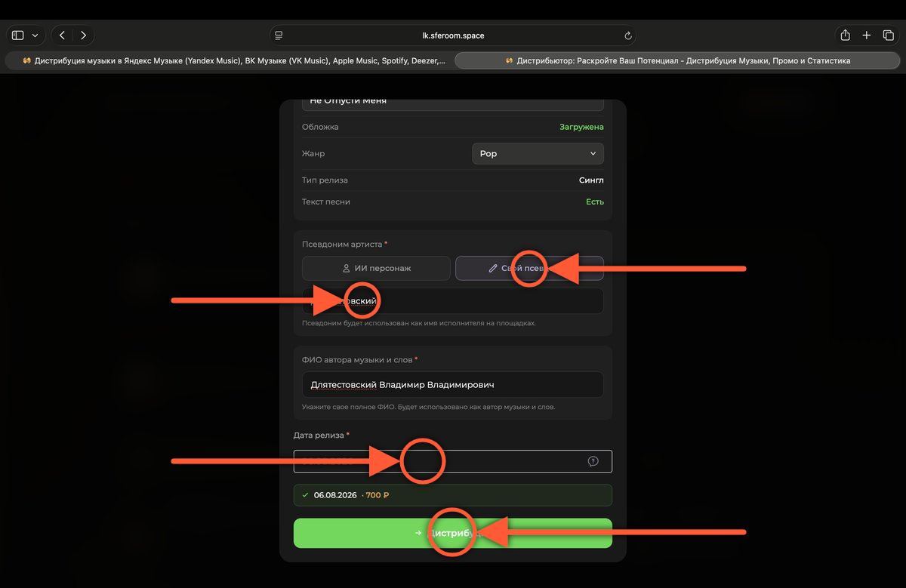
Task: Open the page reader icon in address bar
Action: pyautogui.click(x=279, y=35)
